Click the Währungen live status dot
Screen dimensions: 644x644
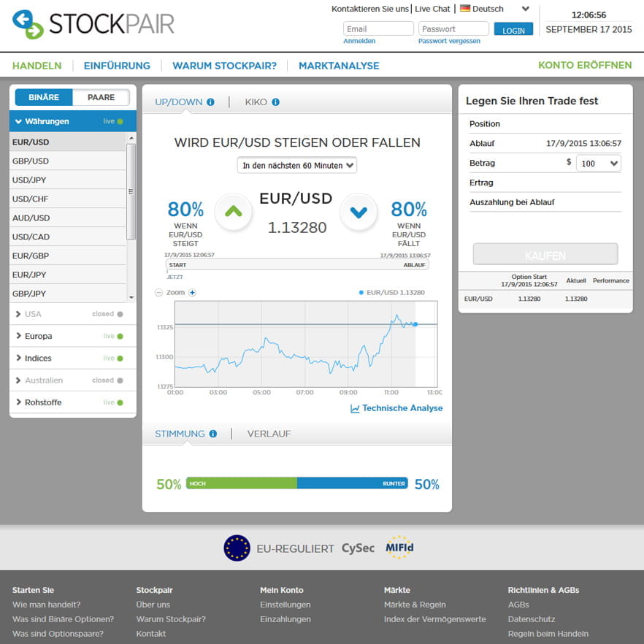120,121
